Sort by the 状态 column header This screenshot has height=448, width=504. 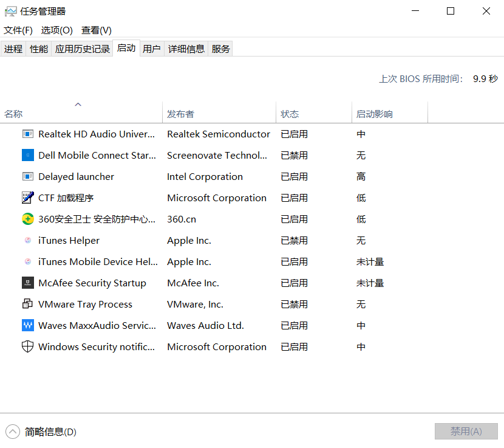pos(314,112)
